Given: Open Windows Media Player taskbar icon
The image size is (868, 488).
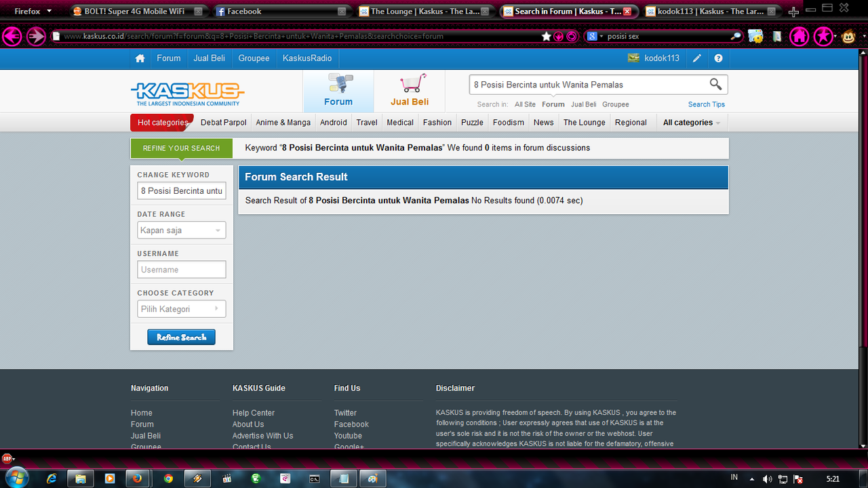Looking at the screenshot, I should [110, 479].
